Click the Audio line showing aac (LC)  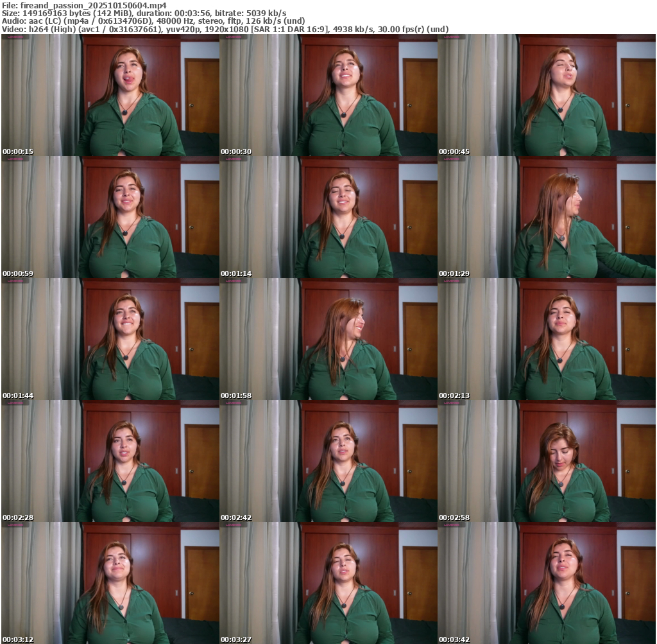click(153, 21)
